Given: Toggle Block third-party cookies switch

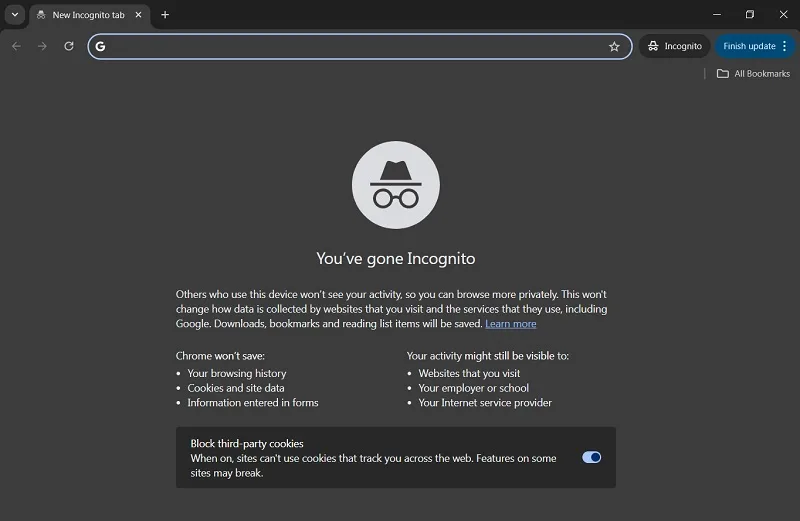Looking at the screenshot, I should pos(591,457).
